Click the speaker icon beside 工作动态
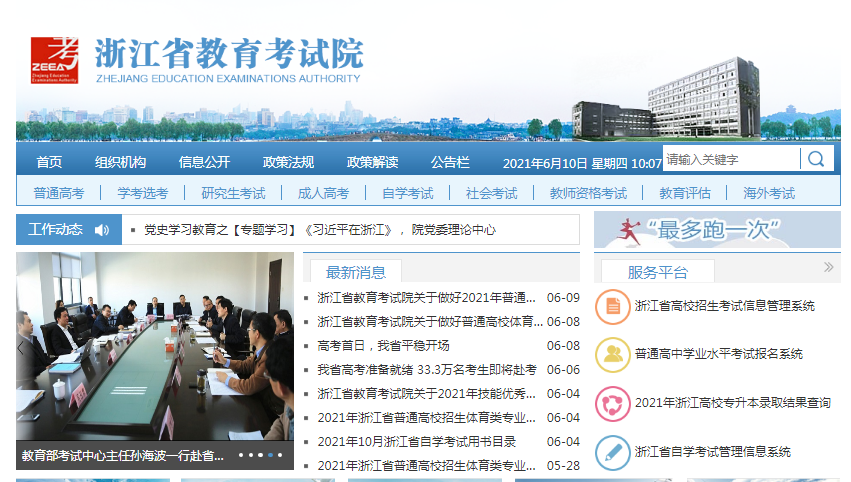The height and width of the screenshot is (482, 851). [x=101, y=230]
